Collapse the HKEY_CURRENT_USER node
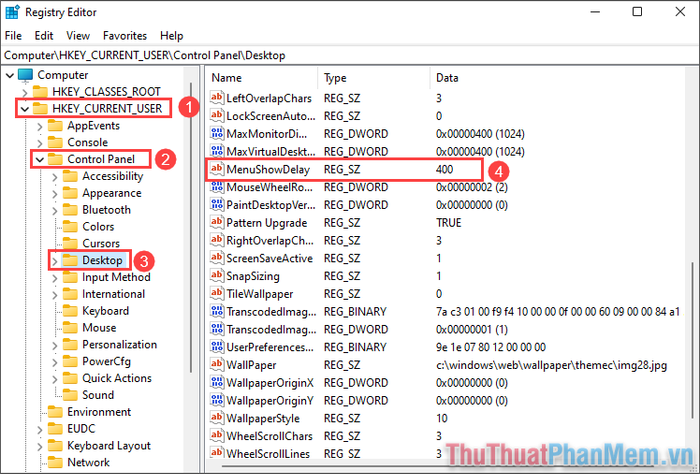Viewport: 700px width, 474px height. click(x=25, y=109)
